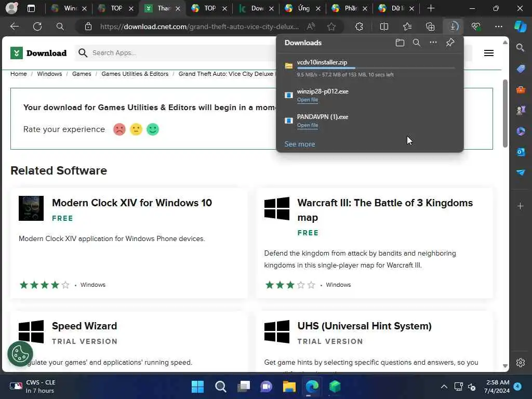The image size is (532, 399).
Task: Click the search magnifier in the browser toolbar
Action: coord(60,26)
